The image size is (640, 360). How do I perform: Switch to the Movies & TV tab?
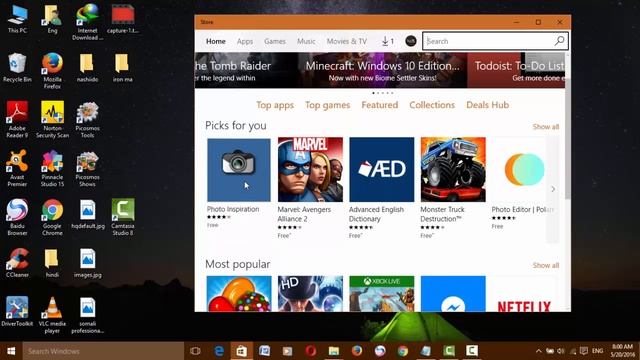[347, 41]
